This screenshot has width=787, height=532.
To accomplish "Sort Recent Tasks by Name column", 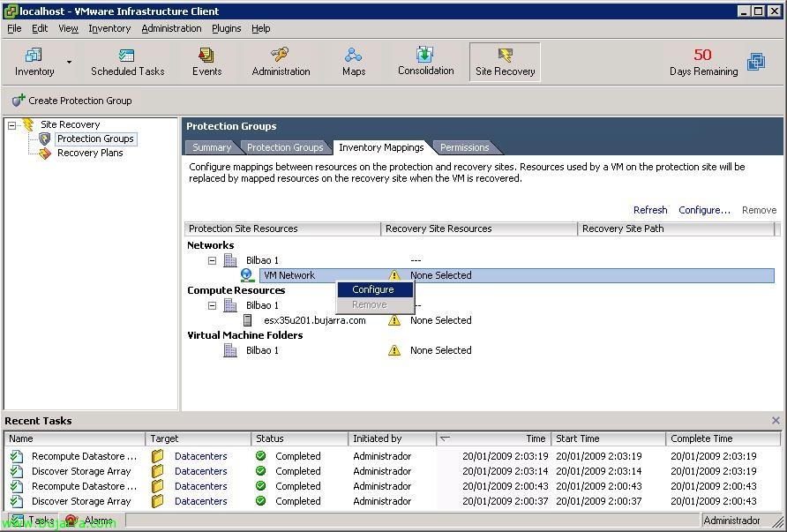I will tap(75, 438).
